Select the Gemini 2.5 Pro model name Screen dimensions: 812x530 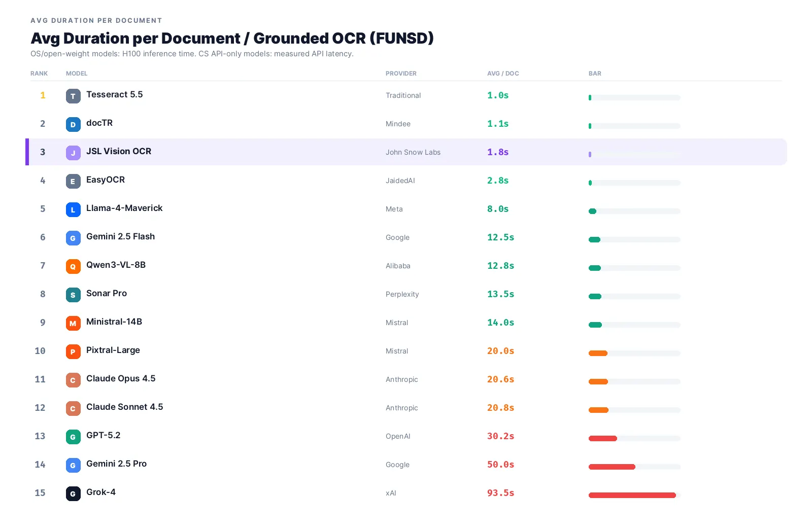point(117,464)
